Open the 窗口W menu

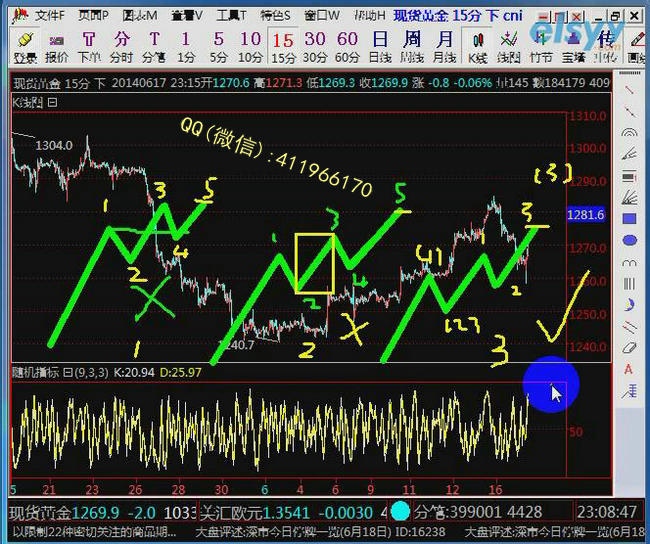click(322, 16)
